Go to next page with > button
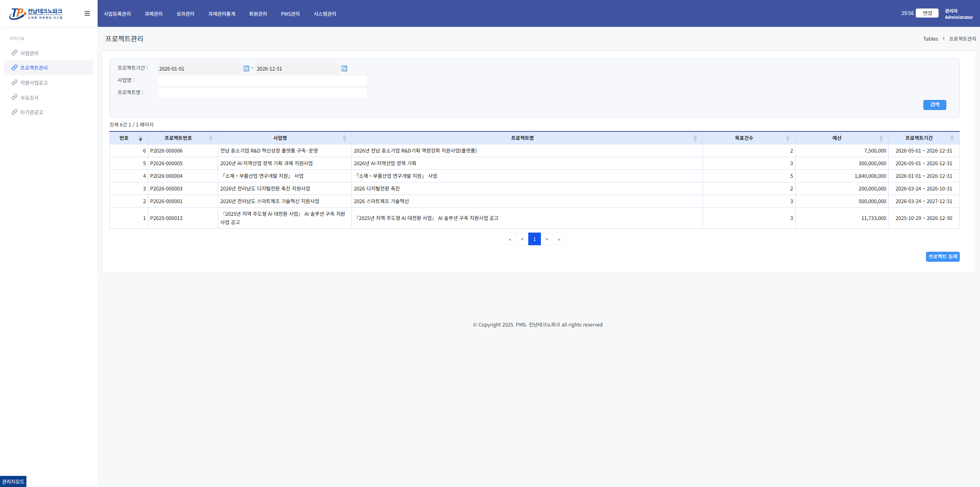980x487 pixels. tap(547, 239)
